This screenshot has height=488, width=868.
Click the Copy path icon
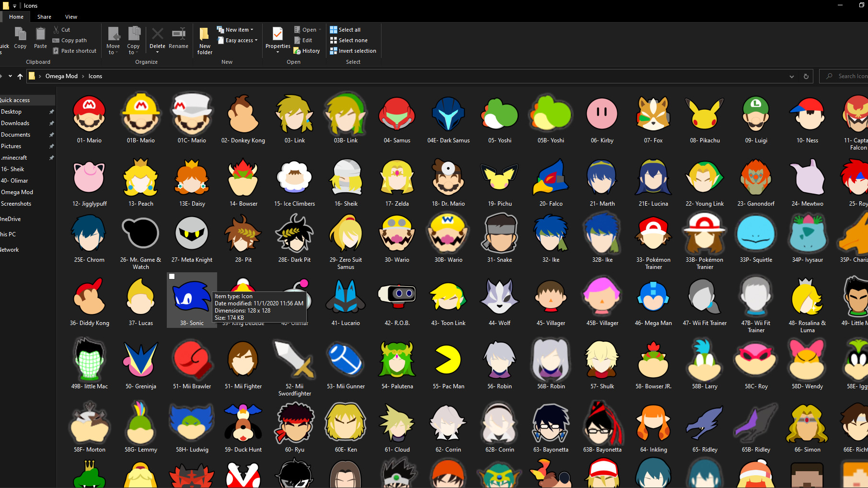click(56, 40)
